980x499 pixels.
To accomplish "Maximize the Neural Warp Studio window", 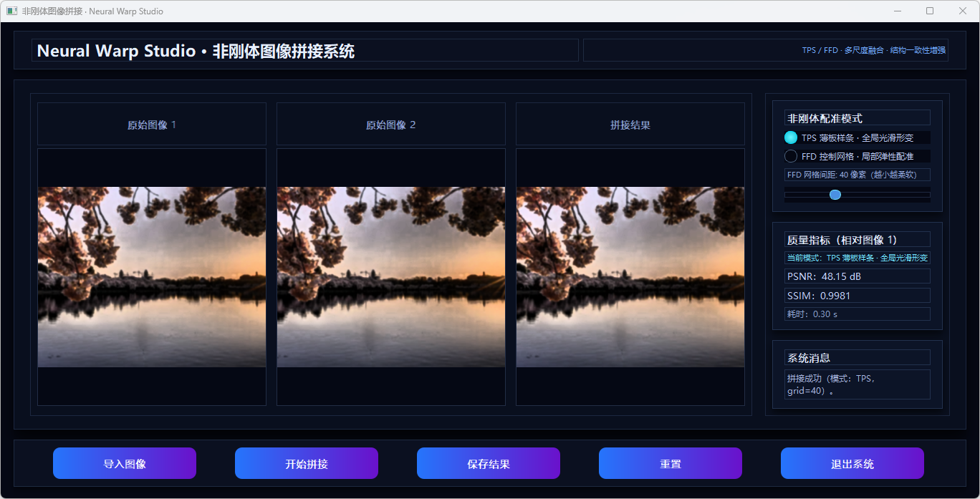I will click(930, 11).
